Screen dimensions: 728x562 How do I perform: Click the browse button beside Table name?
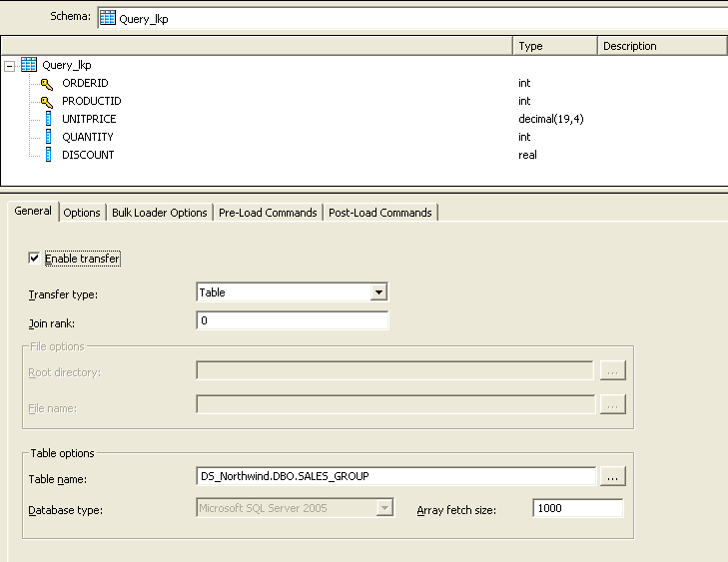click(x=613, y=476)
